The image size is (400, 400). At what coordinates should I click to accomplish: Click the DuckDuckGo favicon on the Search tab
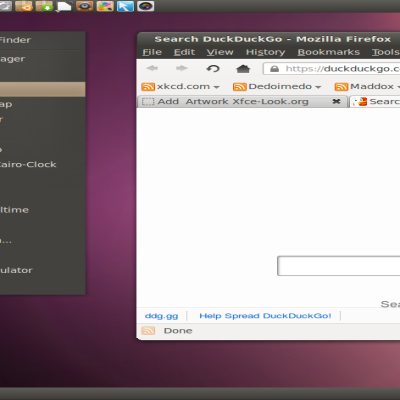pyautogui.click(x=361, y=102)
